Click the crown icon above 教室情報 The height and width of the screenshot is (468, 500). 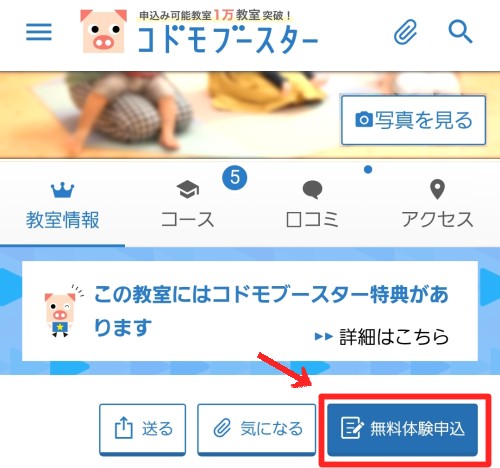coord(62,190)
